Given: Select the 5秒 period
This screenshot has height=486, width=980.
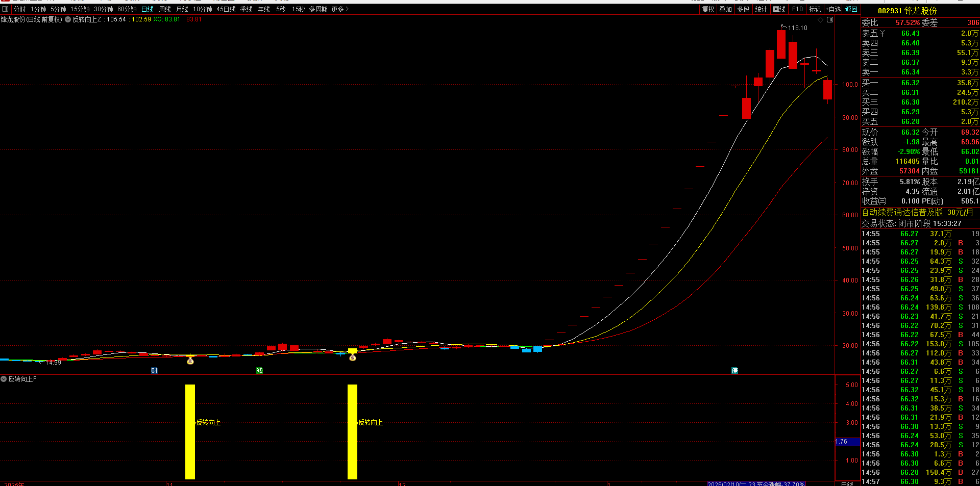Looking at the screenshot, I should pyautogui.click(x=281, y=9).
